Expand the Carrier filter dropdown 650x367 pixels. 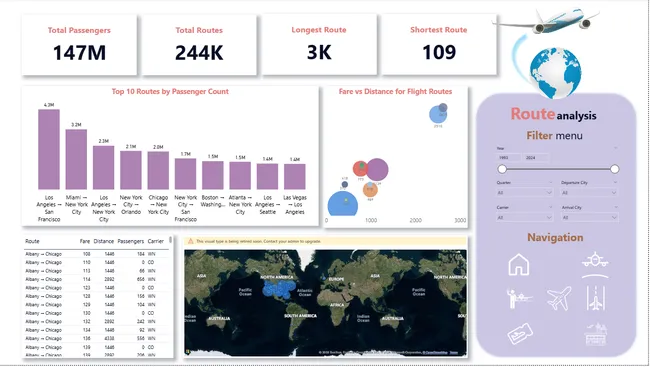[x=525, y=218]
